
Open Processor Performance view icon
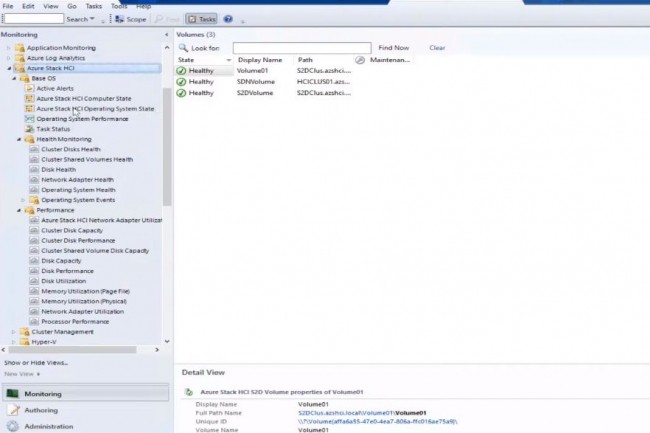click(x=34, y=322)
